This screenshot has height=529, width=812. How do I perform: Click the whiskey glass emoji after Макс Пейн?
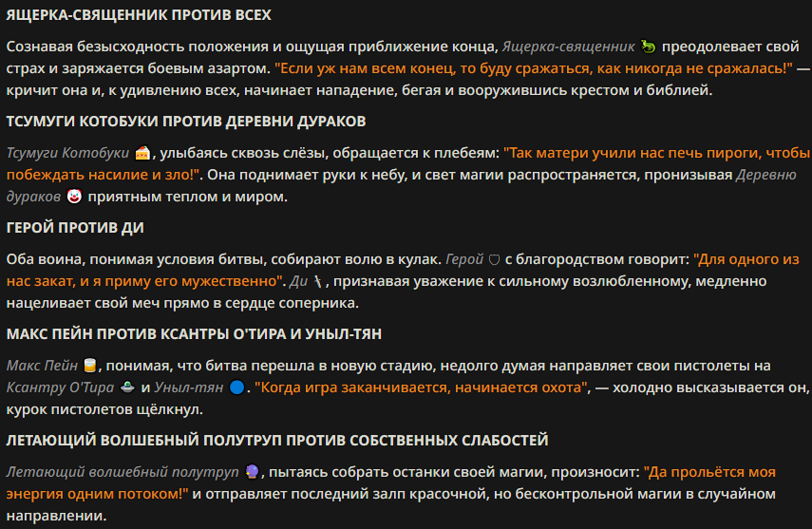tap(90, 366)
